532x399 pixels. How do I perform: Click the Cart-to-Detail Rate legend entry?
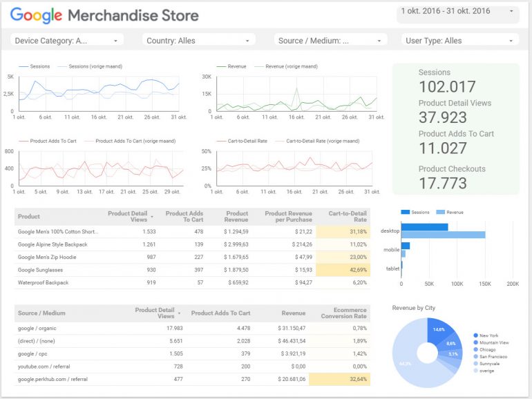[242, 141]
